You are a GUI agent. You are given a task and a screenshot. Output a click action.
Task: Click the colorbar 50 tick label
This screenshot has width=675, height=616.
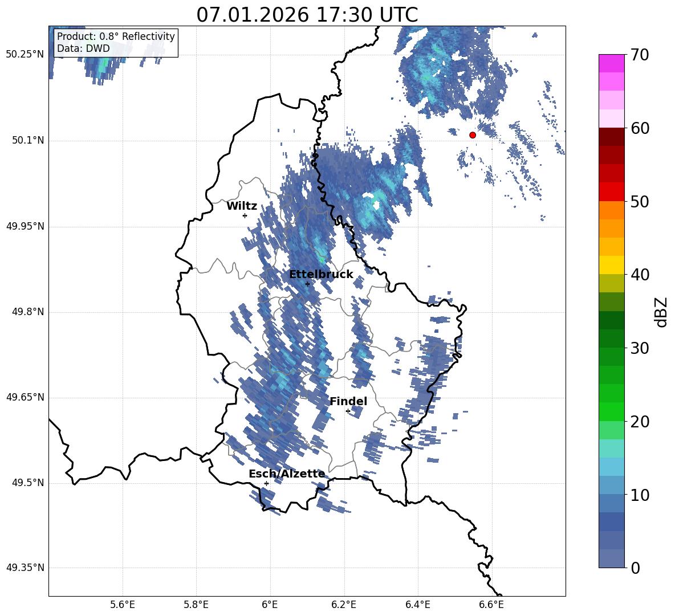(x=640, y=202)
